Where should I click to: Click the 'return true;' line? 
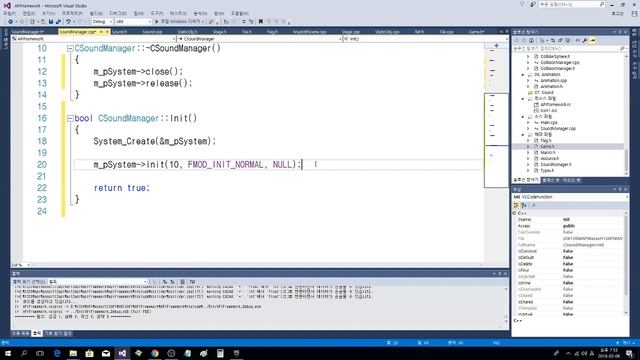tap(122, 188)
